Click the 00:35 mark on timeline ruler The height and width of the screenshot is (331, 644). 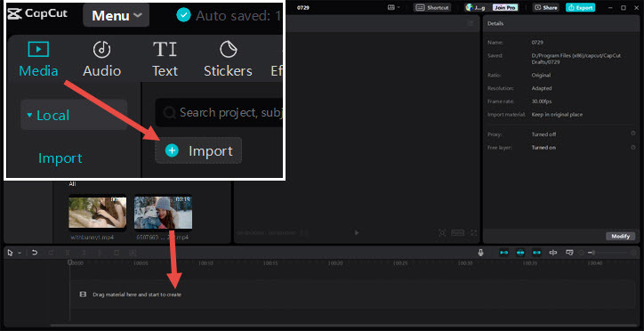530,263
